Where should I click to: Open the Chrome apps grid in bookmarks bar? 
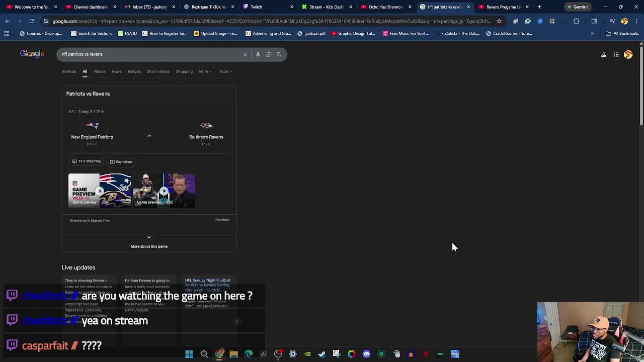pos(7,33)
